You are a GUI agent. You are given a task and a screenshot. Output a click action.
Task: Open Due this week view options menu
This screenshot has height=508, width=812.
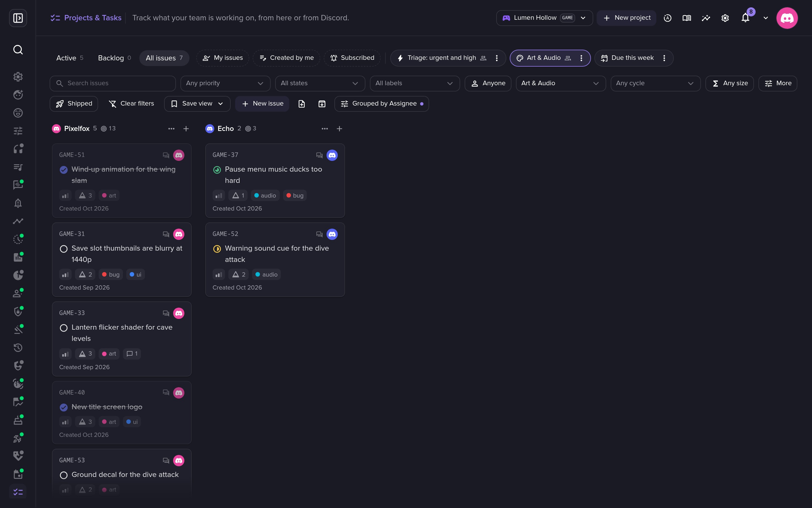click(664, 58)
